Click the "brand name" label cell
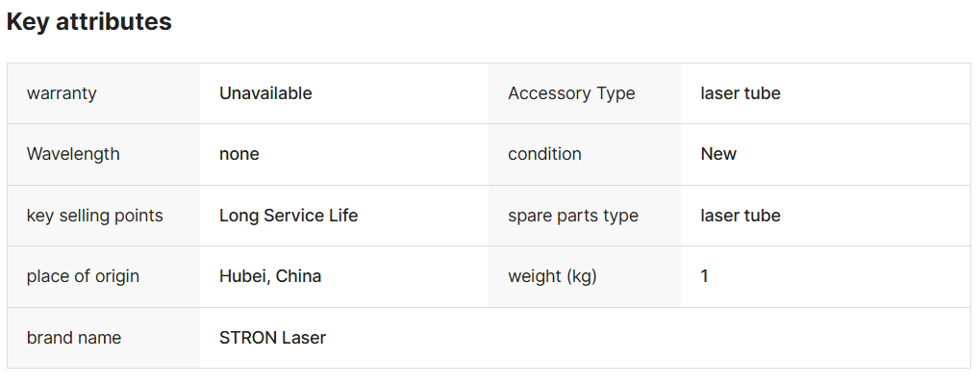Viewport: 980px width, 385px height. click(74, 338)
